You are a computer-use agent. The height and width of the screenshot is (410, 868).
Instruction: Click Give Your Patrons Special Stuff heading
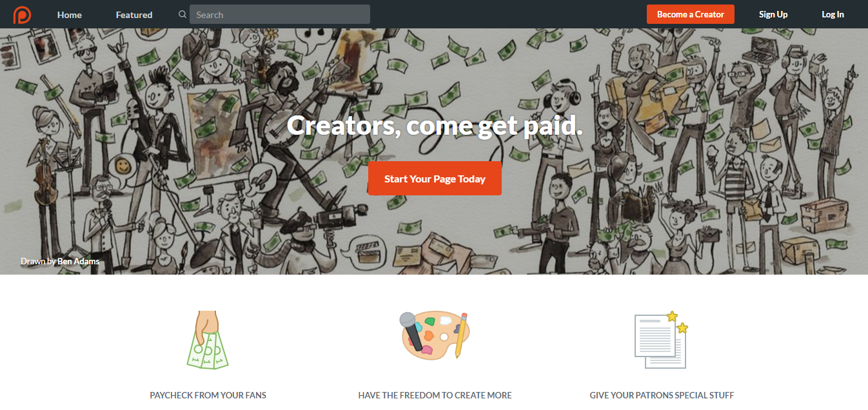tap(662, 395)
